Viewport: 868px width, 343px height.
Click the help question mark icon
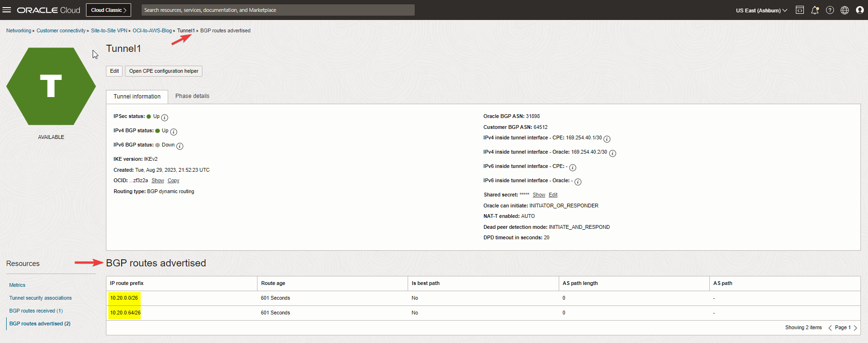[830, 10]
